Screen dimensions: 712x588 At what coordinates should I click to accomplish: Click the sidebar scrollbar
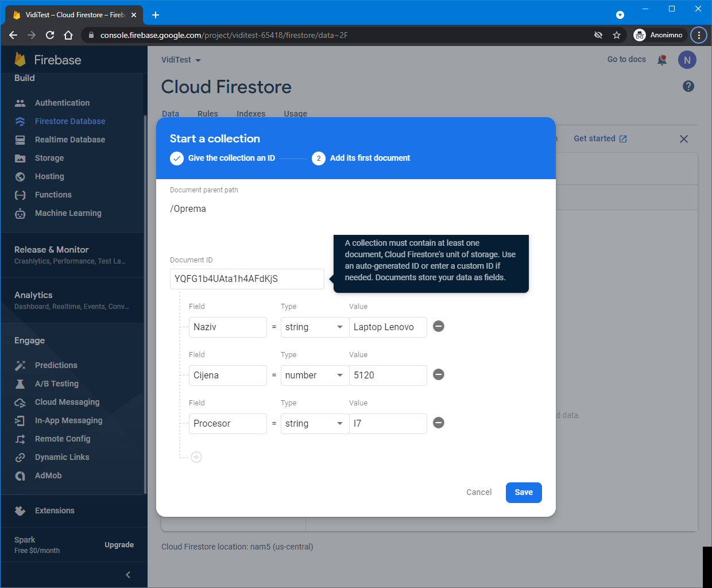[x=145, y=304]
